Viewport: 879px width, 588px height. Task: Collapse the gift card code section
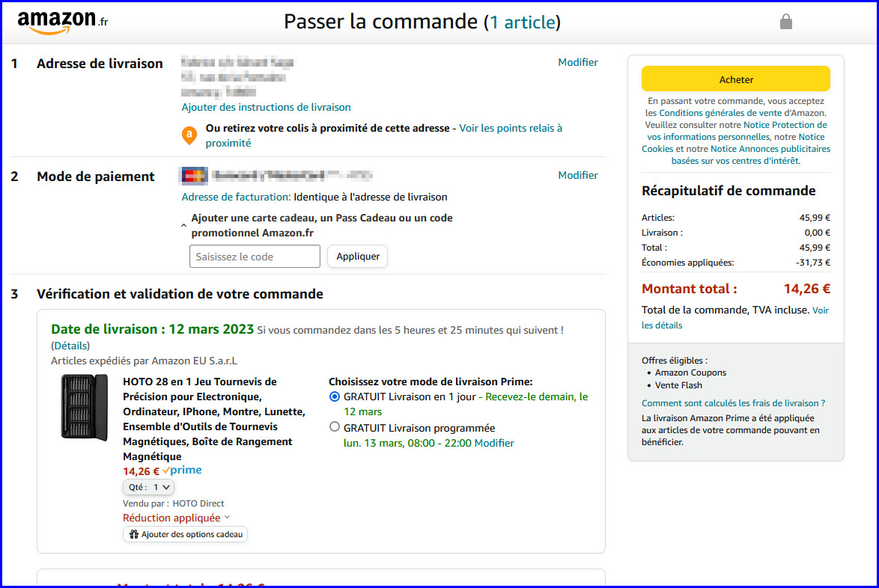point(183,225)
